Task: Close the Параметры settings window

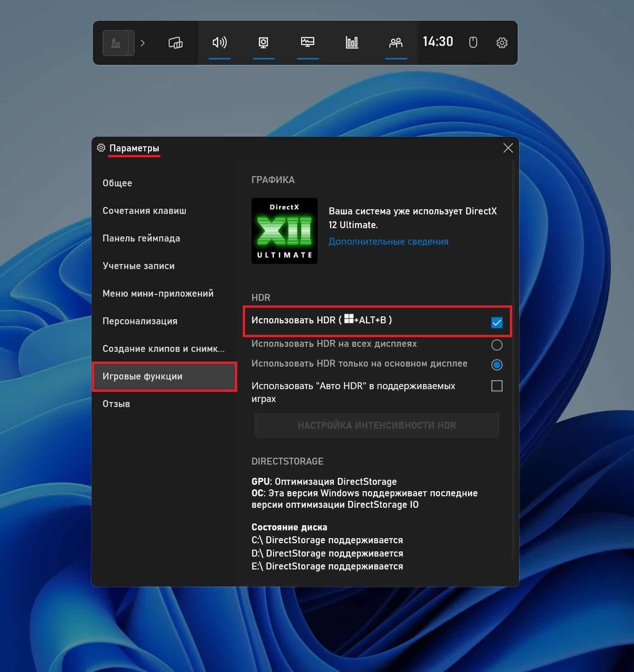Action: [x=508, y=148]
